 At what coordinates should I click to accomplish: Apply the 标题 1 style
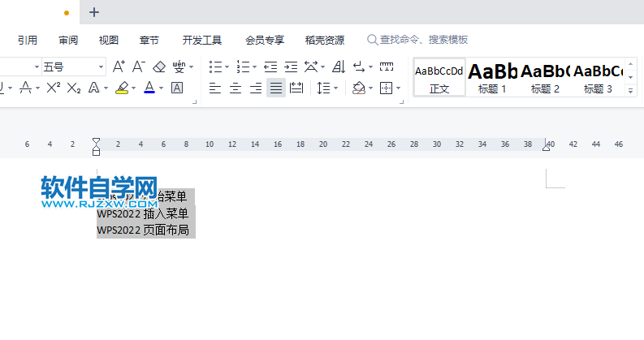(492, 78)
